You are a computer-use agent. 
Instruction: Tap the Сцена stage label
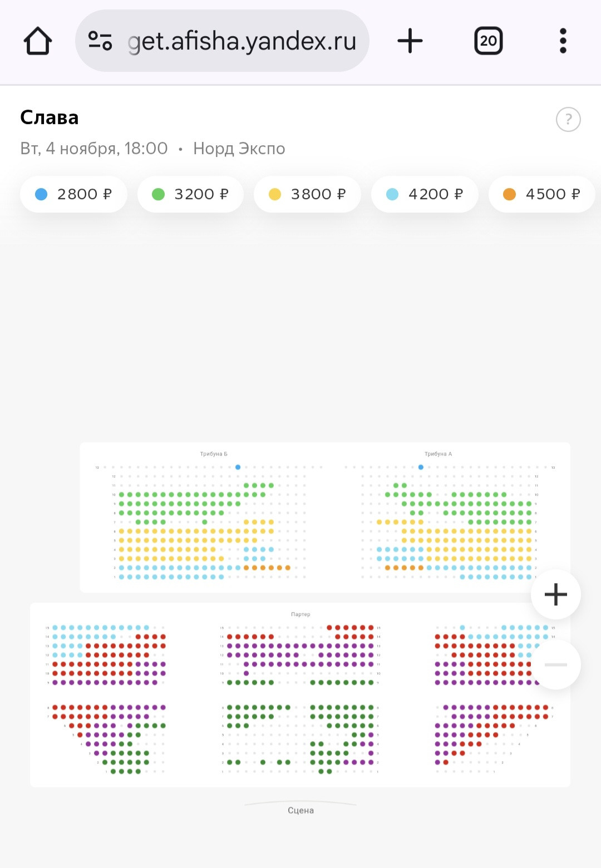pos(300,810)
